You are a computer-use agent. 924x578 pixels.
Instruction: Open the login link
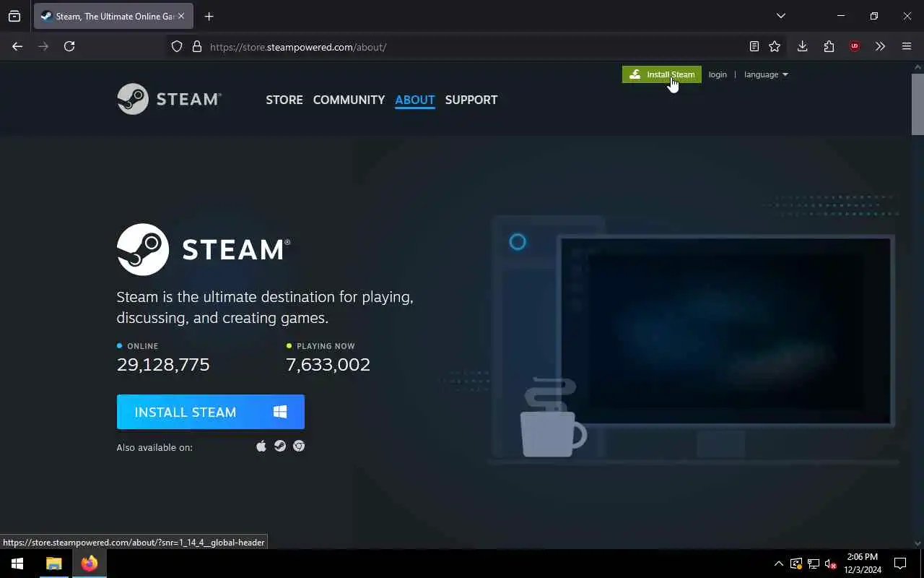point(718,74)
